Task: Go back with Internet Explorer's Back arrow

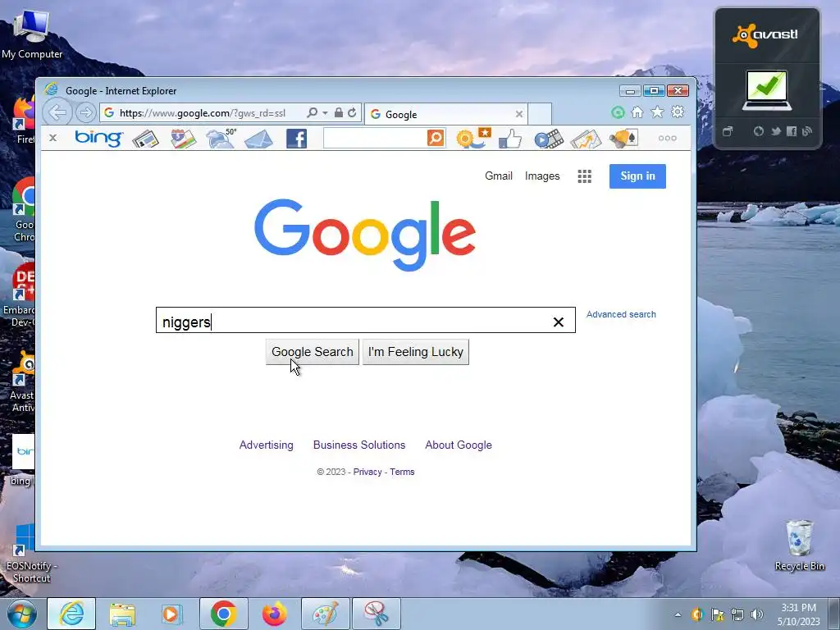Action: pyautogui.click(x=57, y=112)
